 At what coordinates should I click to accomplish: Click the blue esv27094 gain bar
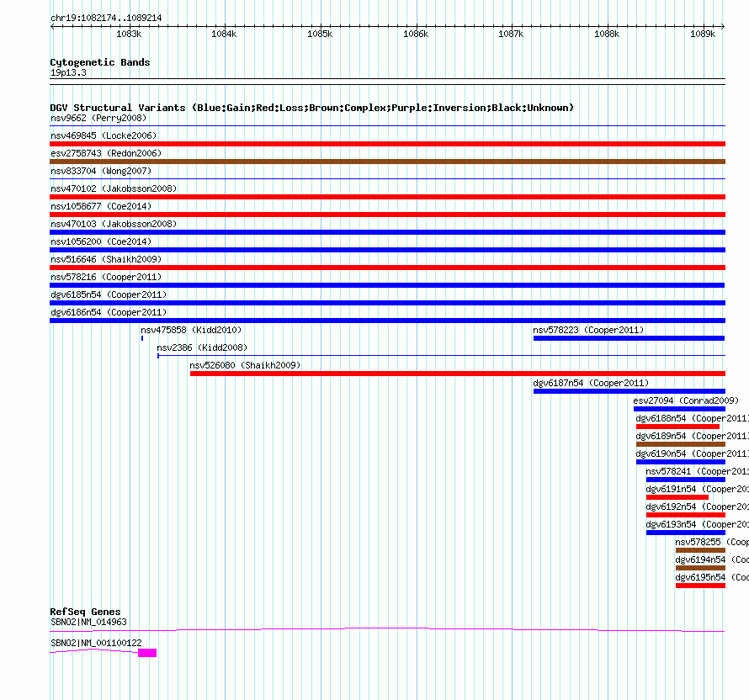point(679,409)
